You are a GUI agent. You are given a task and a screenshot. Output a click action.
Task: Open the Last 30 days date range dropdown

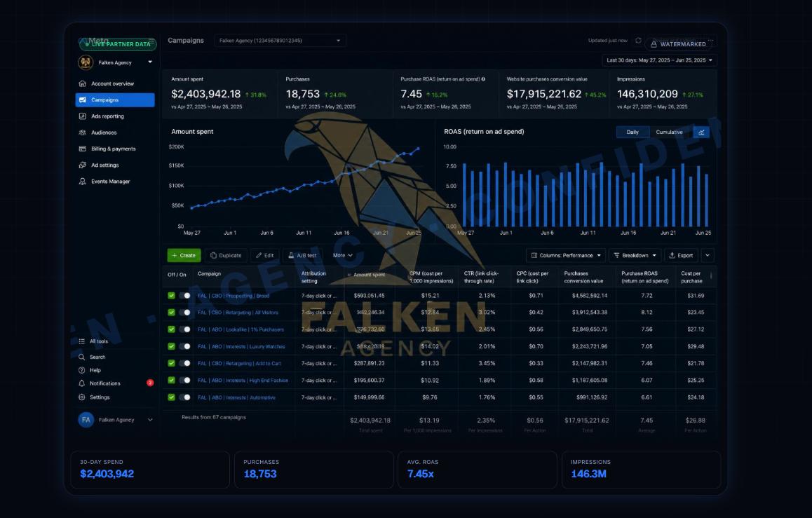click(659, 60)
